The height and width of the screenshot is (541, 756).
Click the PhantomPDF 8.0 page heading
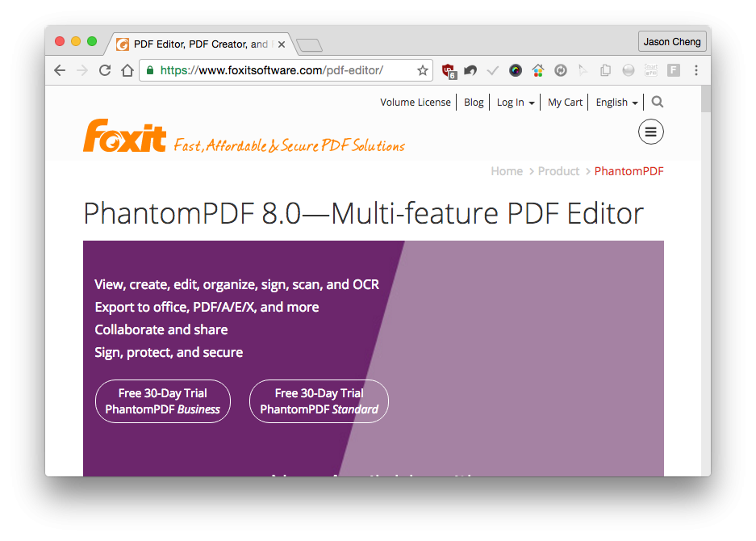point(364,213)
